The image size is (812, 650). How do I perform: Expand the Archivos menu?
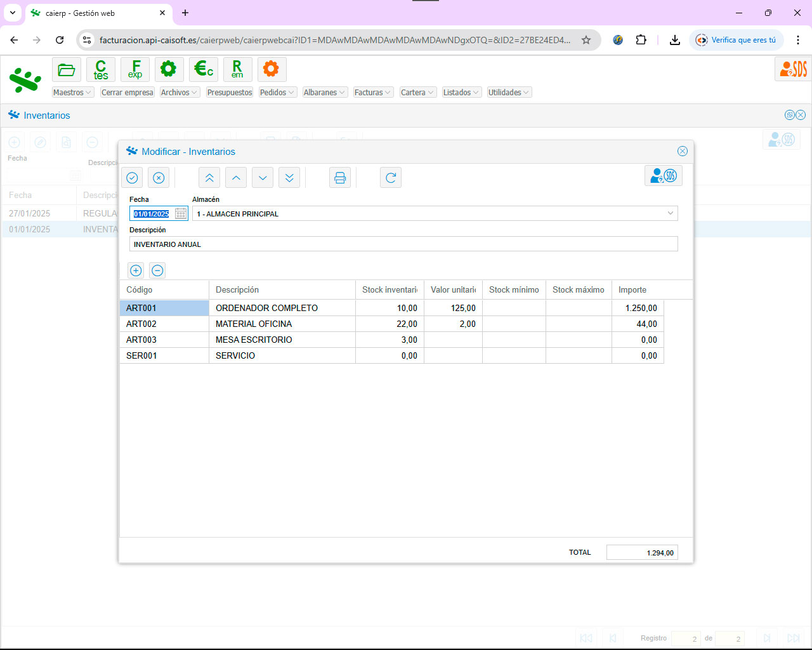click(x=180, y=93)
